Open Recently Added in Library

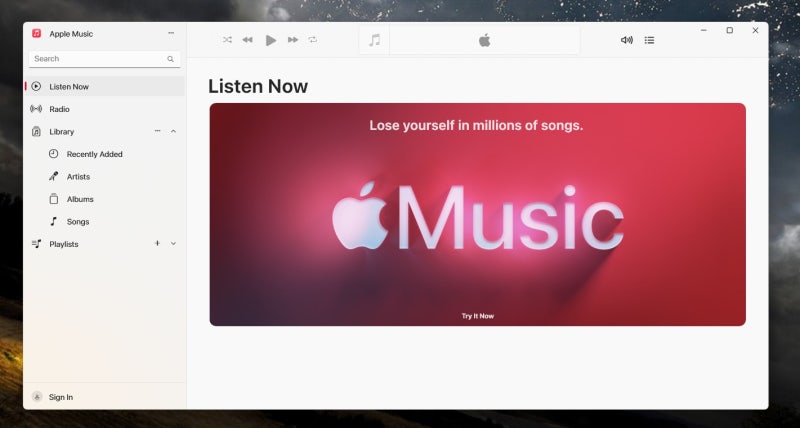point(105,154)
